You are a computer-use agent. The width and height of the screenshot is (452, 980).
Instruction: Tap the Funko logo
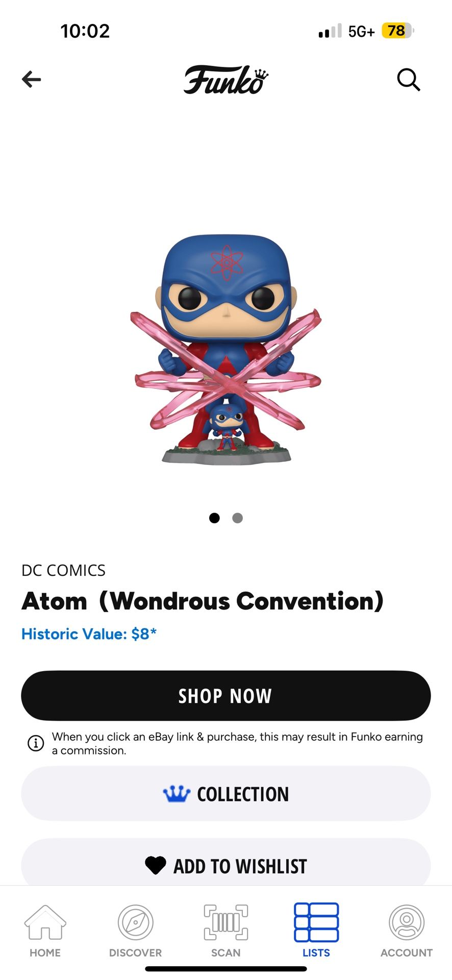pyautogui.click(x=226, y=80)
